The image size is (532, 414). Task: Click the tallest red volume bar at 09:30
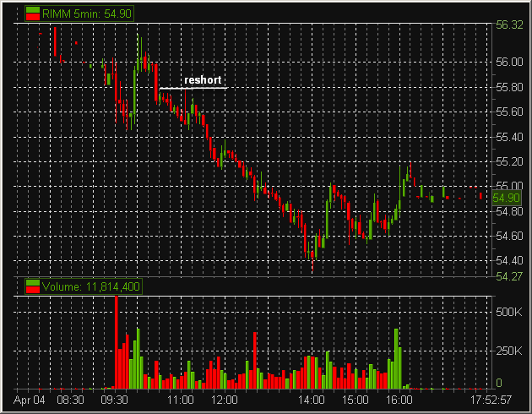(117, 342)
